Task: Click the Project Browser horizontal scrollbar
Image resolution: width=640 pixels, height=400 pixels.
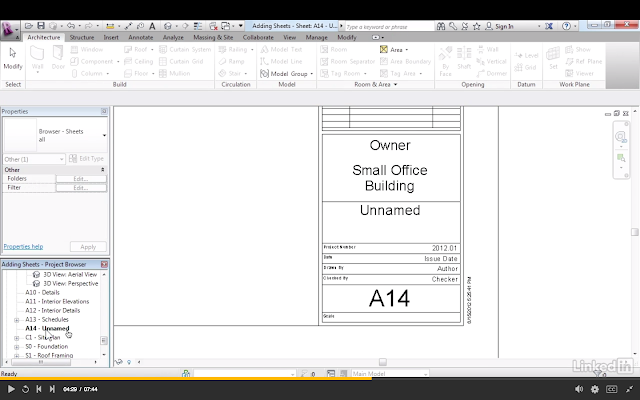Action: 40,362
